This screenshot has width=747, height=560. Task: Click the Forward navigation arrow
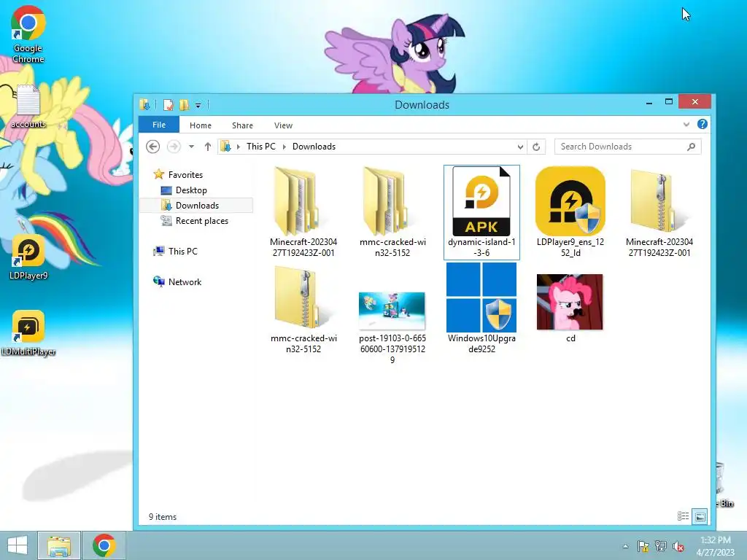174,147
